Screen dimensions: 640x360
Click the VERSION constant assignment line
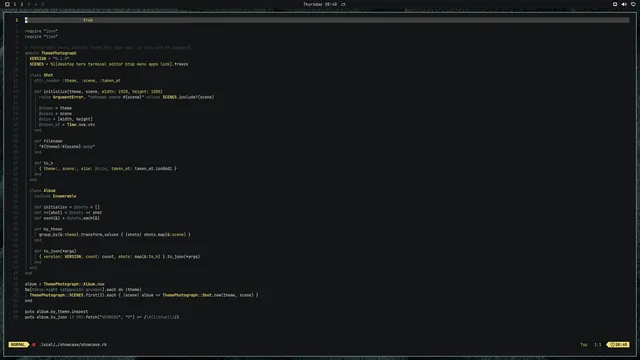click(x=49, y=59)
